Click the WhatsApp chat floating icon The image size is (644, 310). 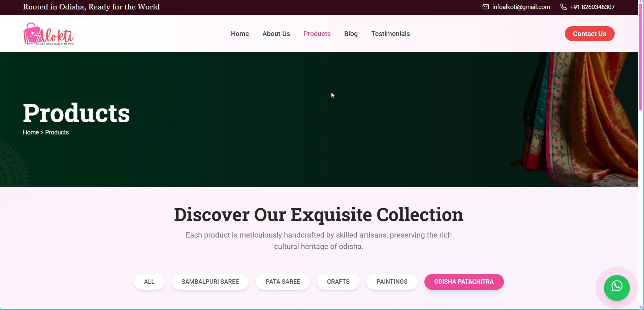click(617, 288)
